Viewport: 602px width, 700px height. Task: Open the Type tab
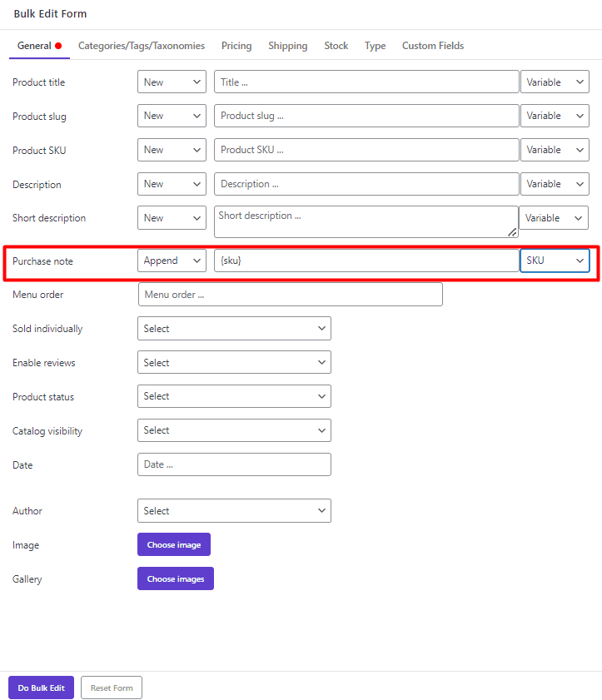point(375,46)
